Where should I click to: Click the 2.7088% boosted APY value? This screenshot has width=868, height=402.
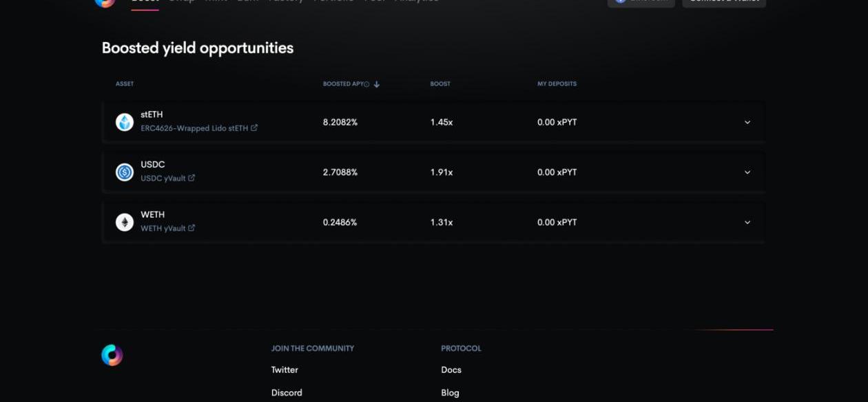340,172
